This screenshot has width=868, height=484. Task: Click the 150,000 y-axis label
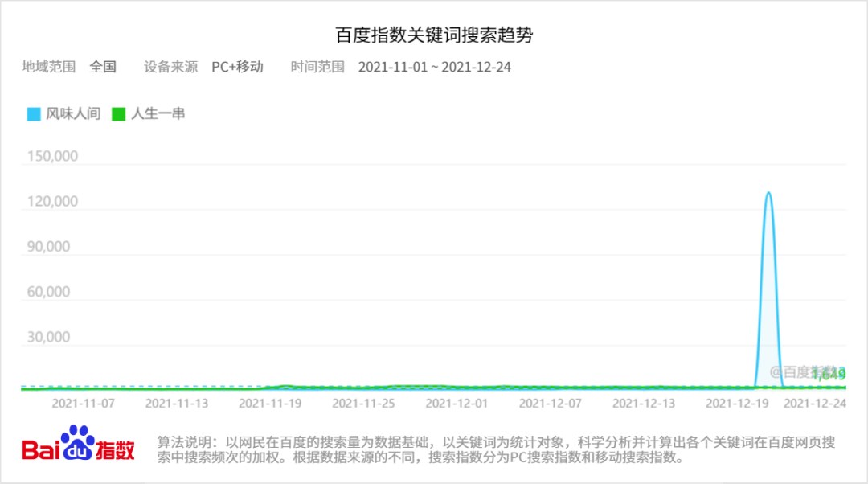(x=52, y=156)
